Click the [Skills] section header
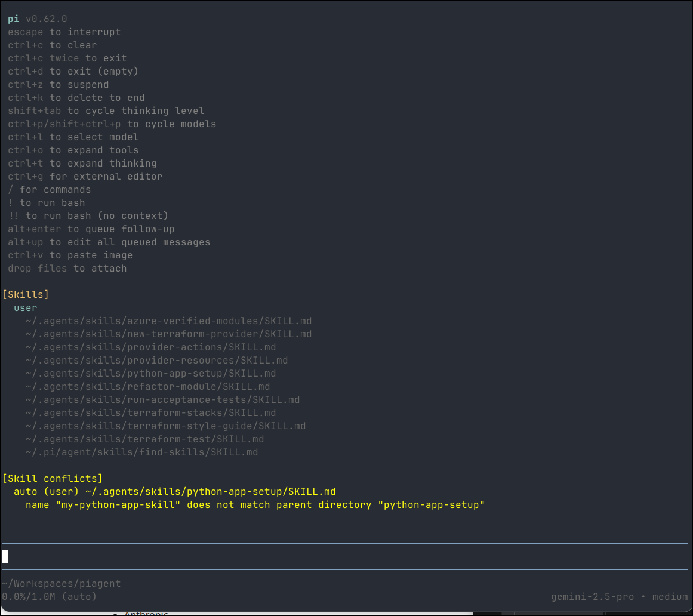This screenshot has width=693, height=616. point(26,294)
